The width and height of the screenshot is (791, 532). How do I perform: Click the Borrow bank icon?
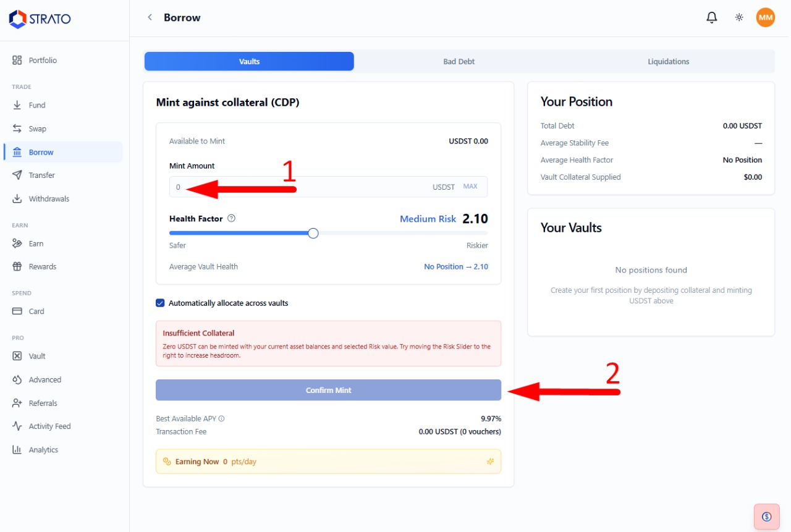point(17,152)
